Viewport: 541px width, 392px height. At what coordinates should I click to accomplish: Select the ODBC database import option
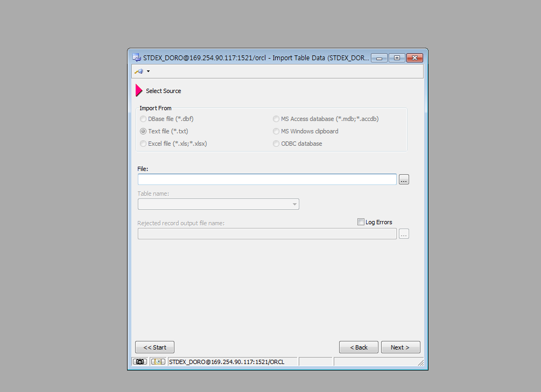pos(276,144)
